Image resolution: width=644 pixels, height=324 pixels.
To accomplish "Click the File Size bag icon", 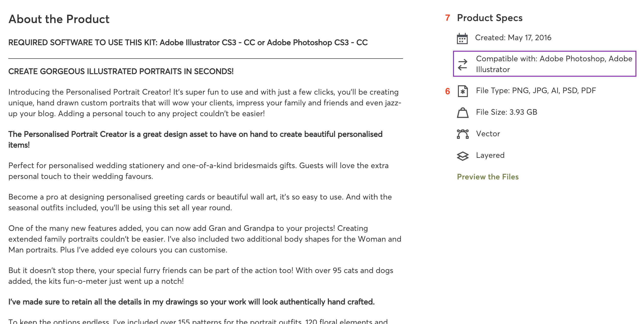I will pos(463,112).
